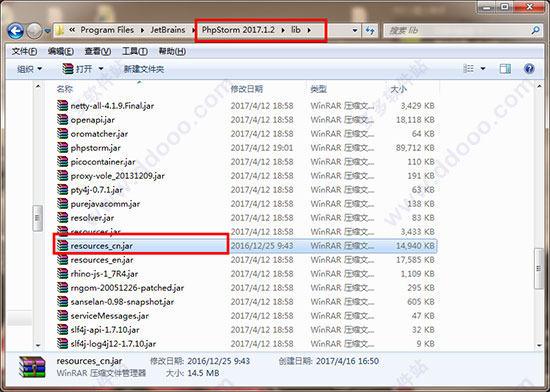Open the 组织 dropdown menu
The image size is (550, 392).
point(29,69)
